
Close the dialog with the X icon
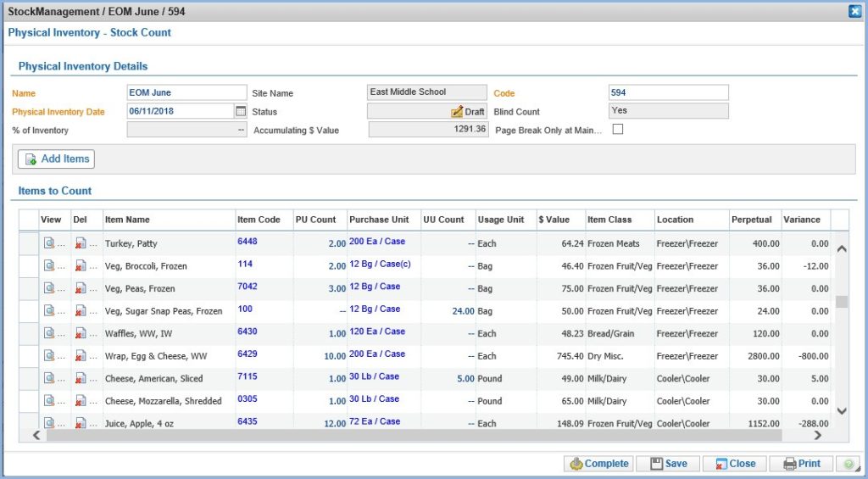click(x=854, y=11)
